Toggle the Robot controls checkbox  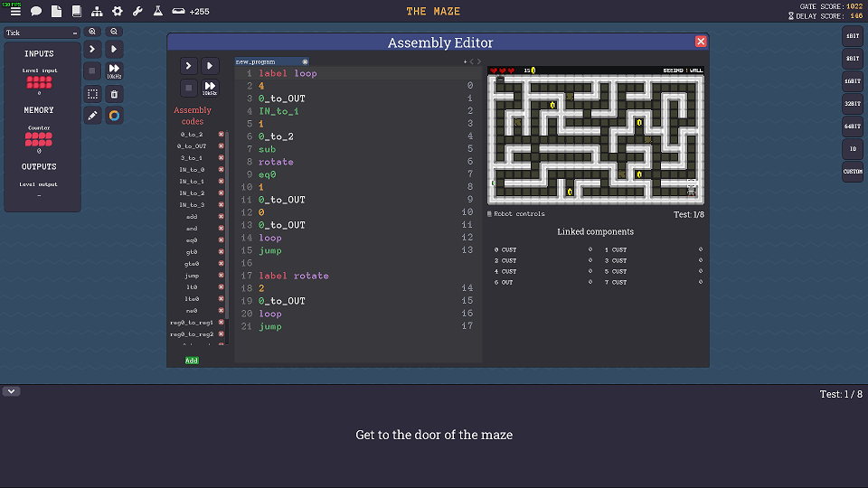490,214
